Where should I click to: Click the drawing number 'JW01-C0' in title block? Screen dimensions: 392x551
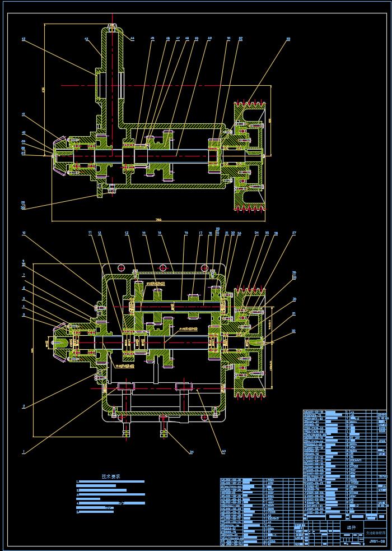pyautogui.click(x=376, y=541)
